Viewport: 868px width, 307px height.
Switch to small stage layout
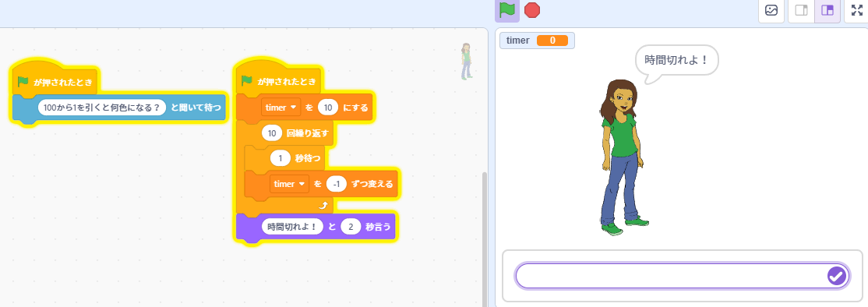[x=801, y=10]
